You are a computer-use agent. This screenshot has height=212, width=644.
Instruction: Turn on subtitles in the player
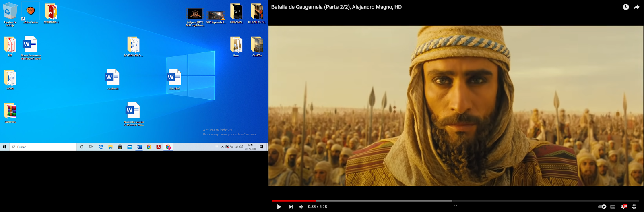(x=613, y=207)
